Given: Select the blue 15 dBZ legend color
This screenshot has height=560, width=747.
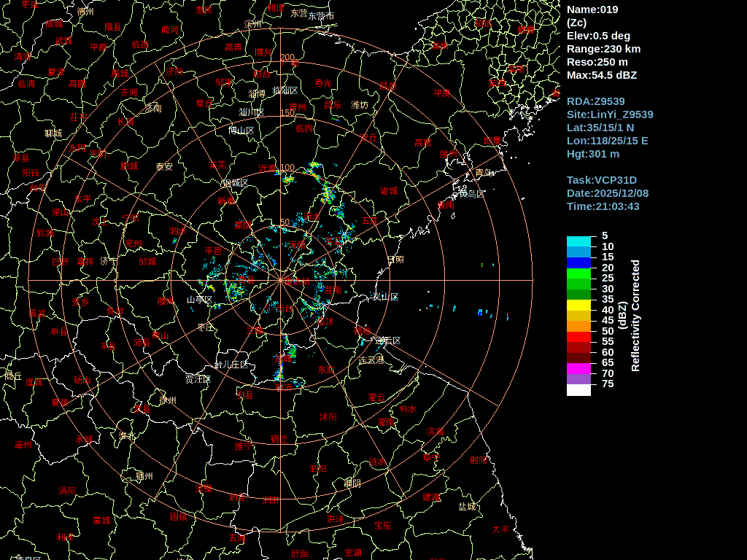Looking at the screenshot, I should tap(578, 262).
